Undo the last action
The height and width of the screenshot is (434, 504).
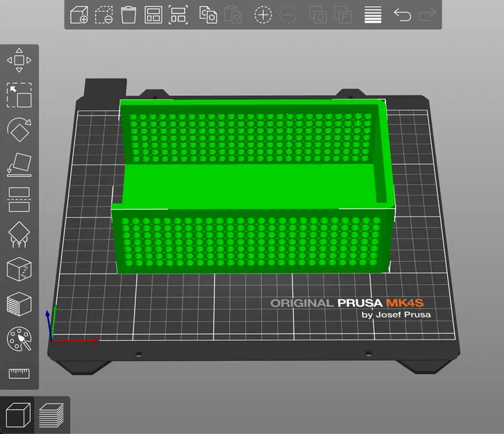tap(403, 15)
